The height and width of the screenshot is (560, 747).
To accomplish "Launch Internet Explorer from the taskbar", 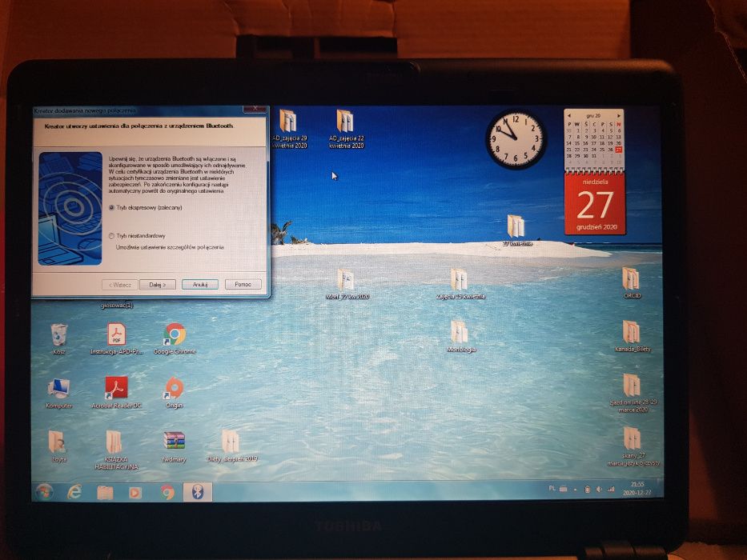I will coord(74,492).
